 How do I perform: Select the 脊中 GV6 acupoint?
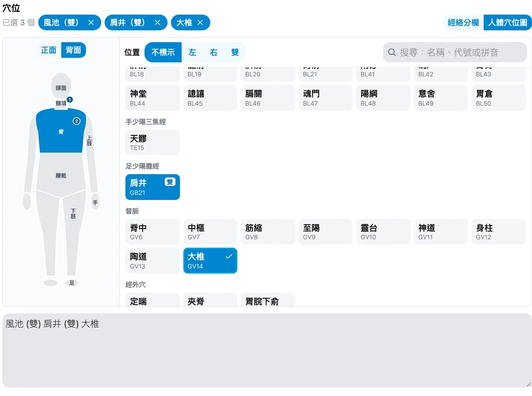pos(152,232)
